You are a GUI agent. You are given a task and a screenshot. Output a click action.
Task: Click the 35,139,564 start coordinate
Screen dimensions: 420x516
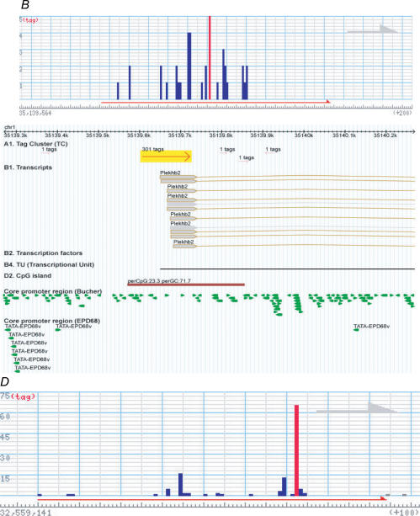35,113
